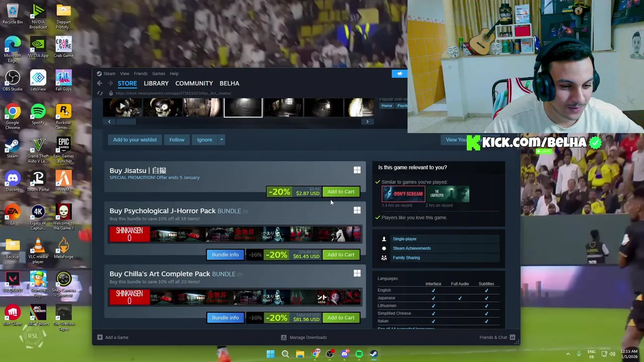Open the Rockstar Games launcher desktop icon
This screenshot has width=644, height=362.
(63, 117)
